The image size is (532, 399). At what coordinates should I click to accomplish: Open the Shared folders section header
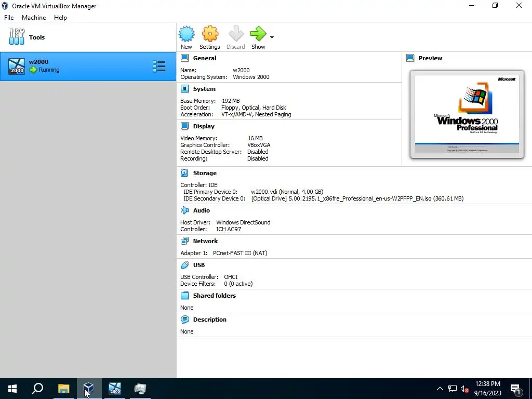tap(215, 296)
